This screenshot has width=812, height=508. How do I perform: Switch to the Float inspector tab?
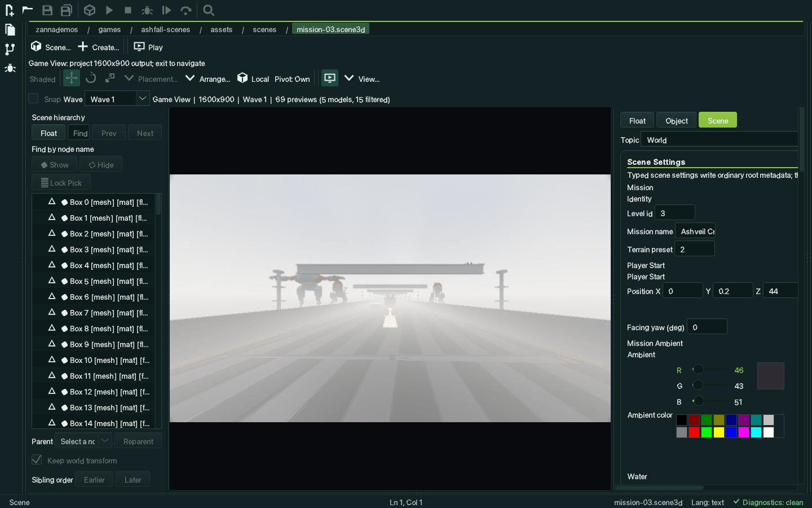637,120
